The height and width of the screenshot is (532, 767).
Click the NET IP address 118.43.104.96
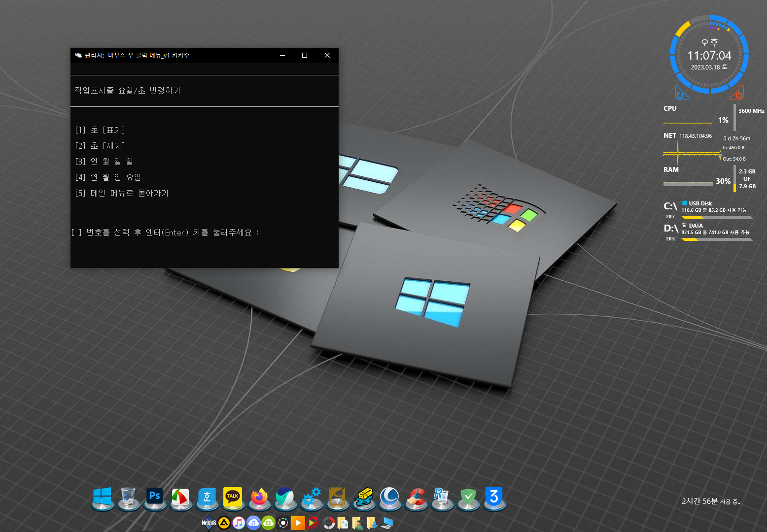696,136
